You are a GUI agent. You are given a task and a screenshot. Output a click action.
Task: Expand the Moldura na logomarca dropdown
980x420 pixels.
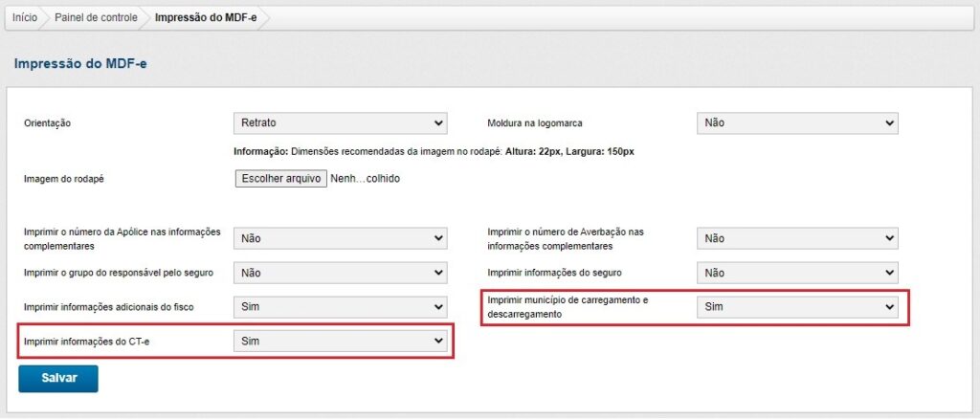click(796, 123)
